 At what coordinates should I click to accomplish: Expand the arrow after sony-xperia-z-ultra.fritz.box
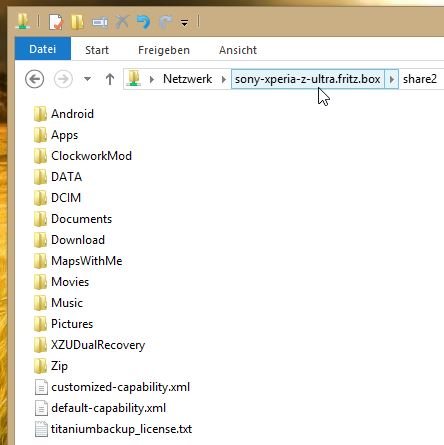tap(392, 79)
